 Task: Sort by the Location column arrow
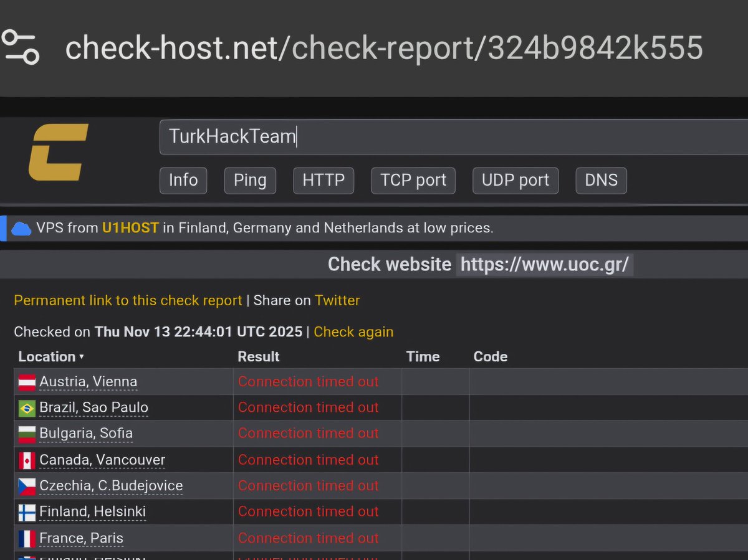click(x=82, y=358)
